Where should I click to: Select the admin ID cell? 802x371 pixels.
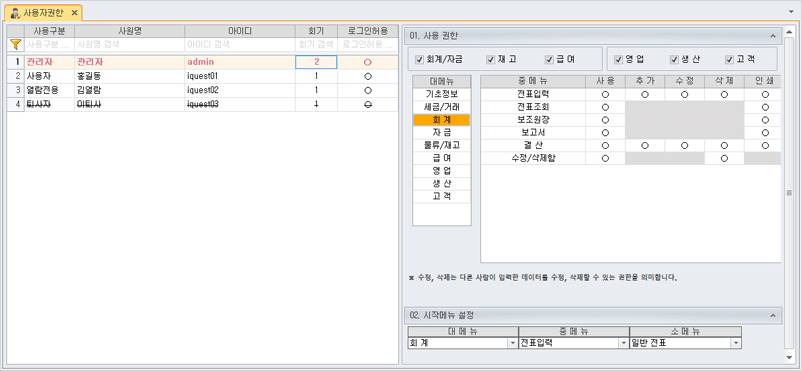pos(240,62)
